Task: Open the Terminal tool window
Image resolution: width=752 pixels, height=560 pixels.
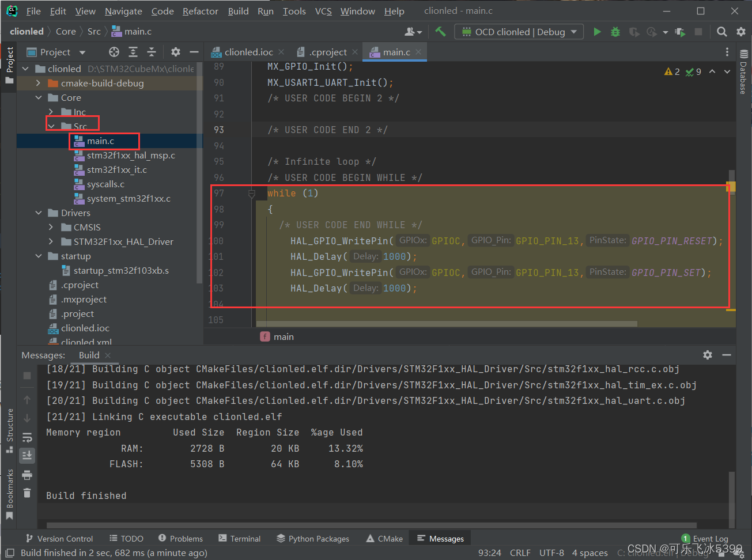Action: click(240, 539)
